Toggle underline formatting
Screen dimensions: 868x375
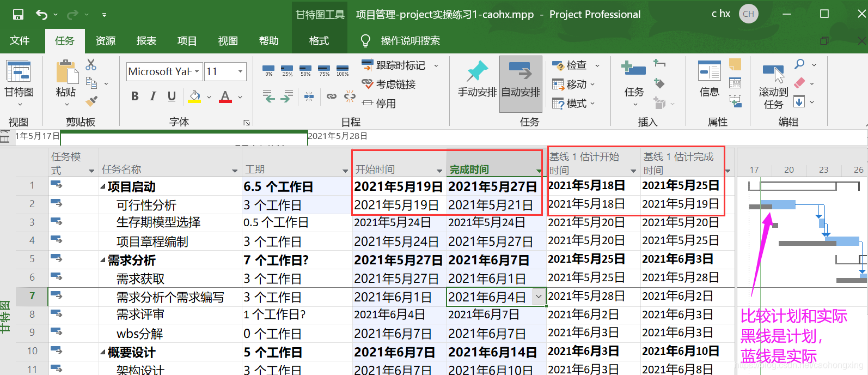click(x=172, y=96)
